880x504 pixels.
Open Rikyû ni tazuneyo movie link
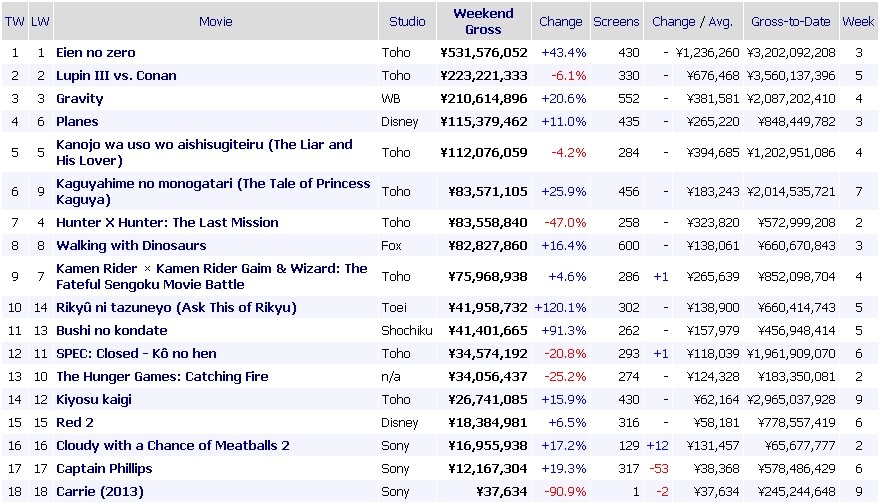pyautogui.click(x=176, y=307)
